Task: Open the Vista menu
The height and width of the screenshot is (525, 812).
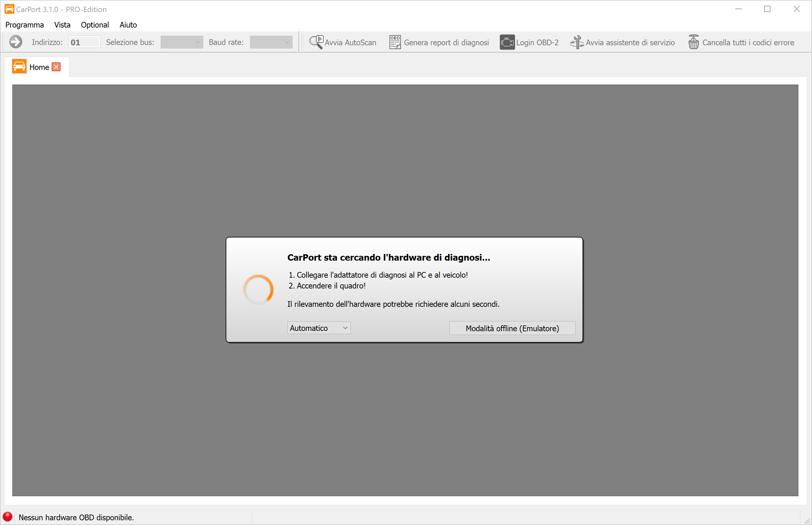Action: (x=62, y=25)
